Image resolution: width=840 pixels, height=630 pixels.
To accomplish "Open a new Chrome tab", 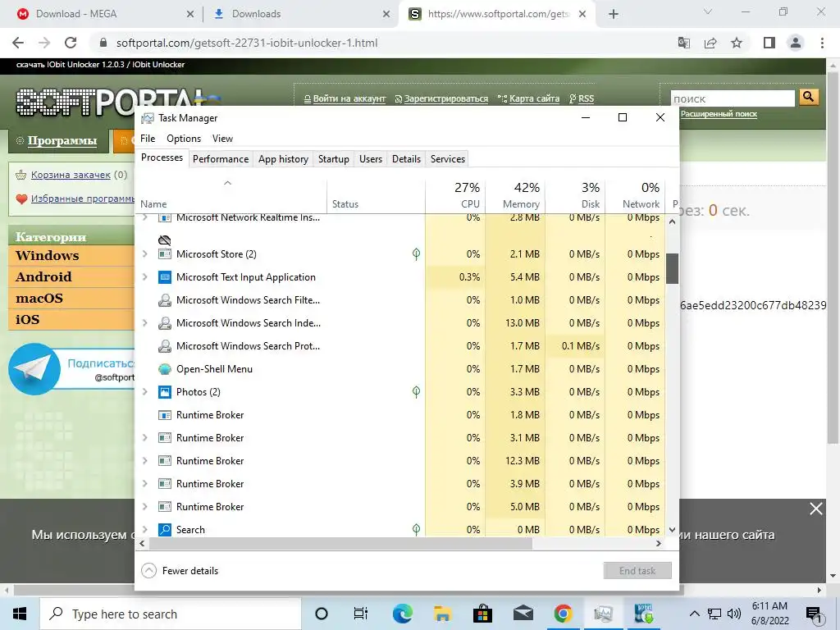I will (614, 15).
